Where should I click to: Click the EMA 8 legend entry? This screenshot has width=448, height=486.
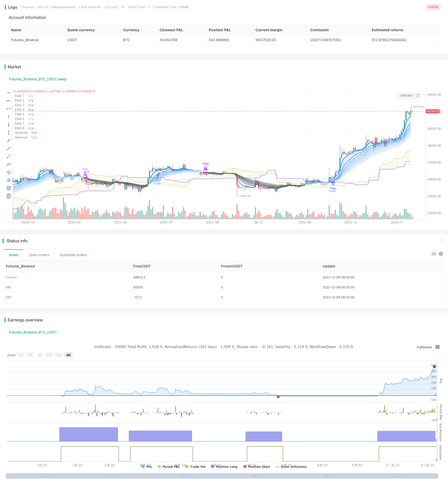[x=24, y=128]
